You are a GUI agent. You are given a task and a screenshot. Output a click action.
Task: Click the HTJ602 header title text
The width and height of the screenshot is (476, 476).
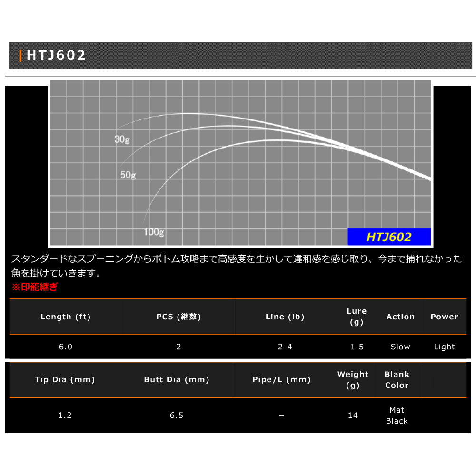coord(56,55)
